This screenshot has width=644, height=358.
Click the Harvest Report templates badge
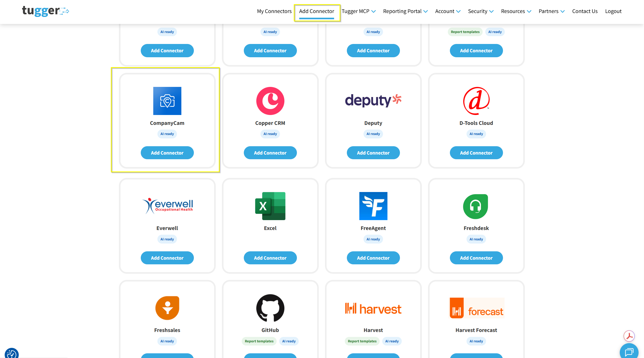coord(362,341)
